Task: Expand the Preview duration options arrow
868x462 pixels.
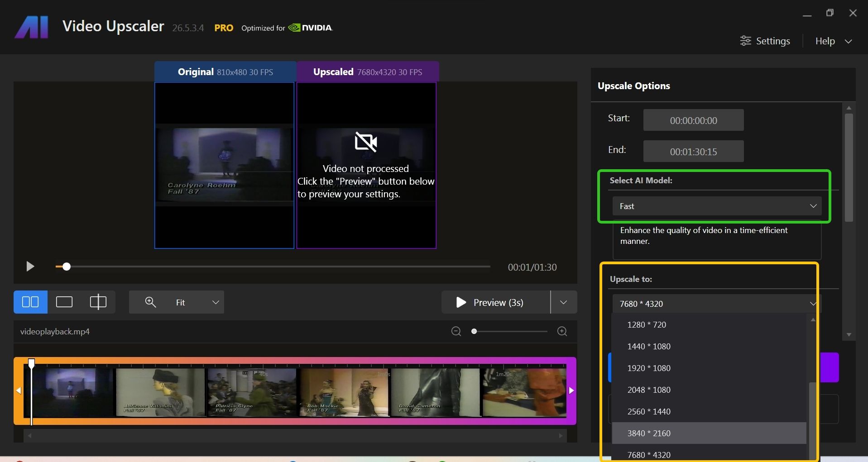Action: (x=563, y=302)
